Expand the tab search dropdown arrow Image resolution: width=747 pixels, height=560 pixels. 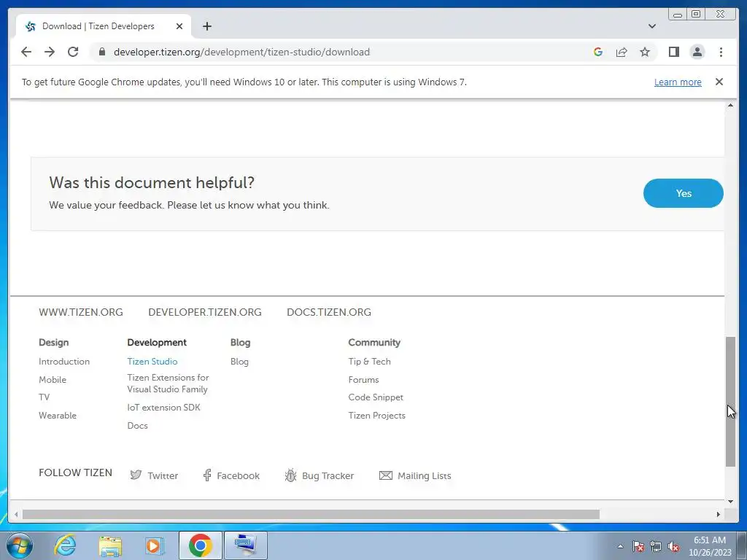652,26
